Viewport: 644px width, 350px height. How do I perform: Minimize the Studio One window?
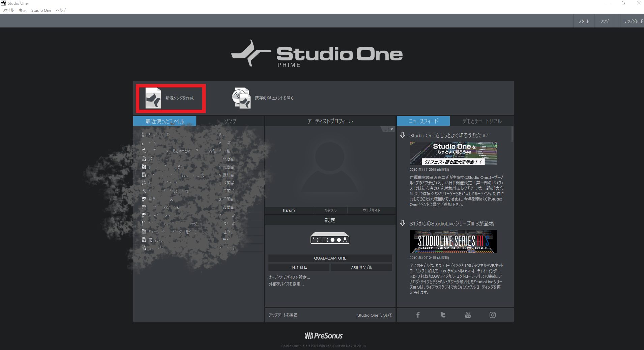pyautogui.click(x=608, y=3)
